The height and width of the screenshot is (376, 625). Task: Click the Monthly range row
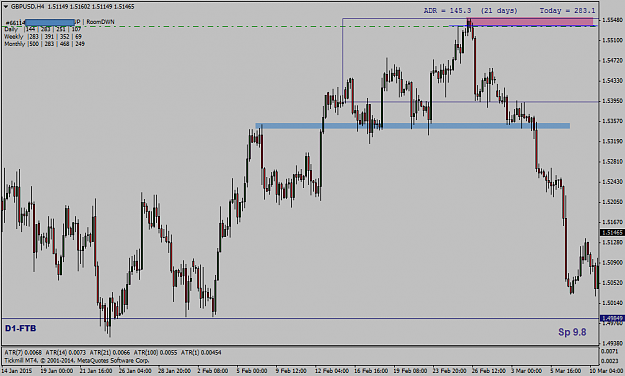[x=44, y=43]
